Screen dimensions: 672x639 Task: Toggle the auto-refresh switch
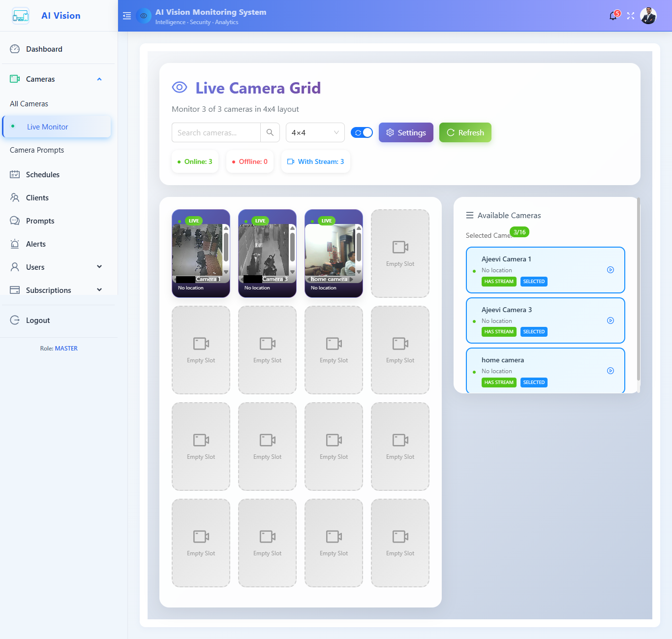(x=362, y=132)
